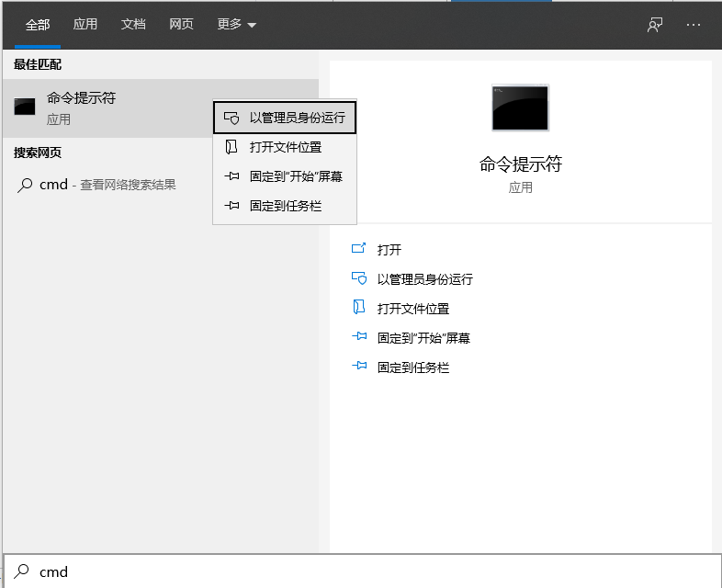
Task: Switch to the 网页 tab
Action: click(181, 25)
